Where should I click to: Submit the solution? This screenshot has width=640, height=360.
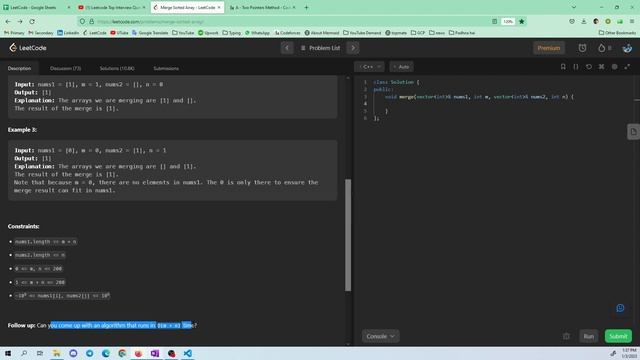[618, 336]
